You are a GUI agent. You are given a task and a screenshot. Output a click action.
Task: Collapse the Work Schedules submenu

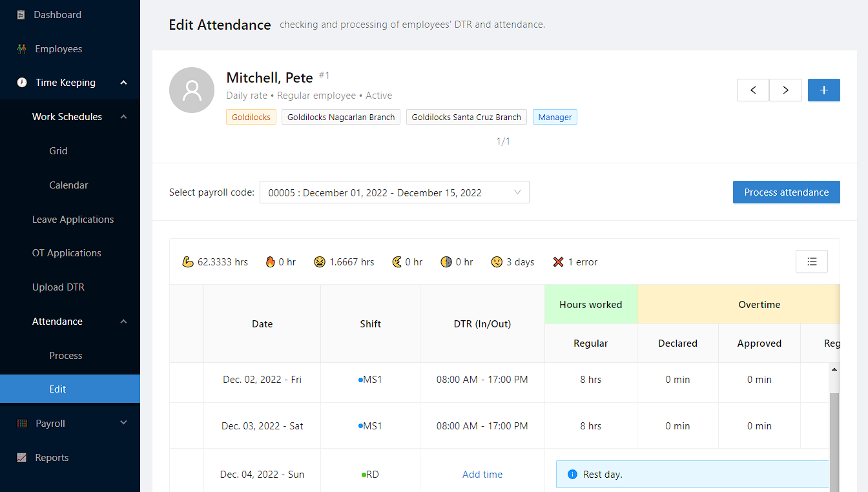point(123,117)
